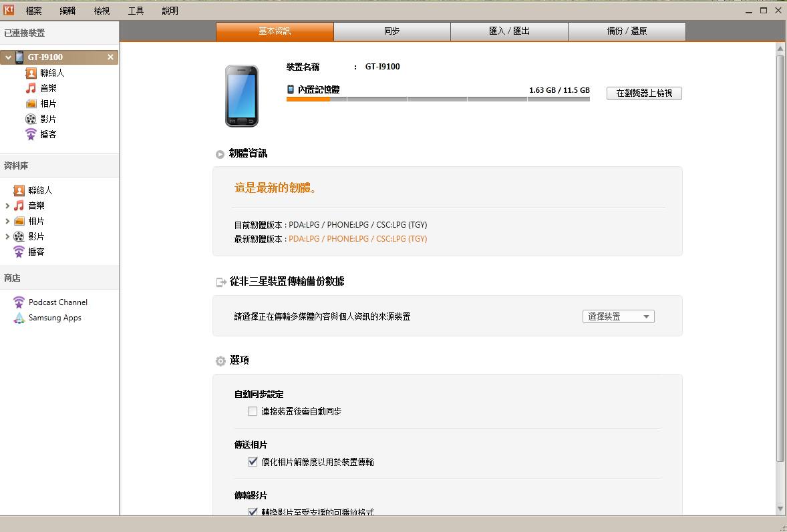Select 相片 photos icon in 資料庫 library

coord(19,221)
